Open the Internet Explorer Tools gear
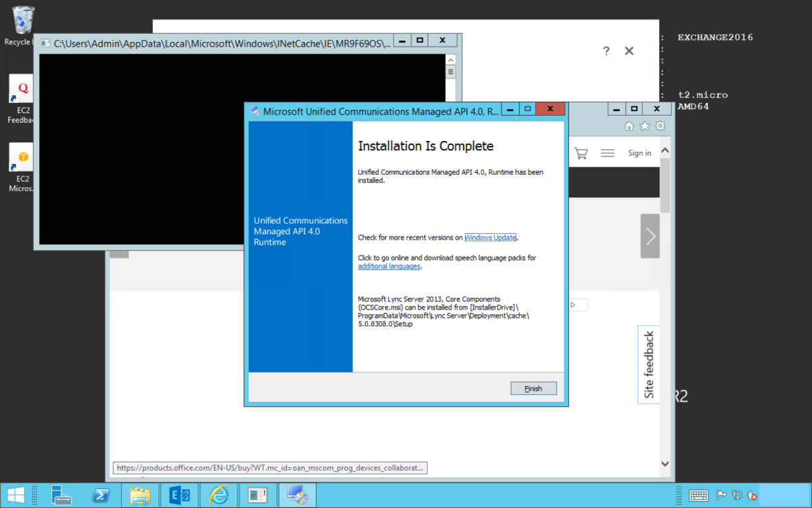The image size is (812, 508). (x=660, y=126)
